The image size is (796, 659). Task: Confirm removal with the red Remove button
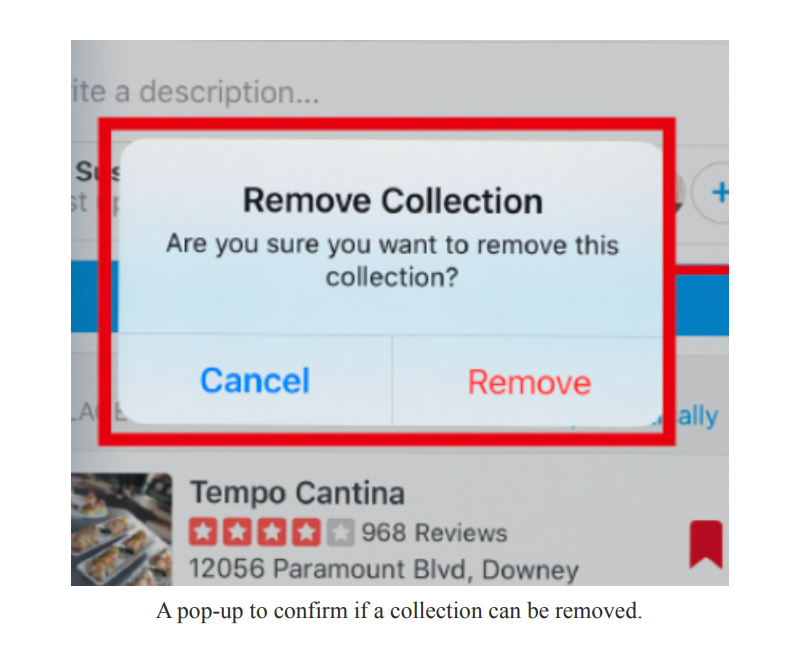pos(529,382)
